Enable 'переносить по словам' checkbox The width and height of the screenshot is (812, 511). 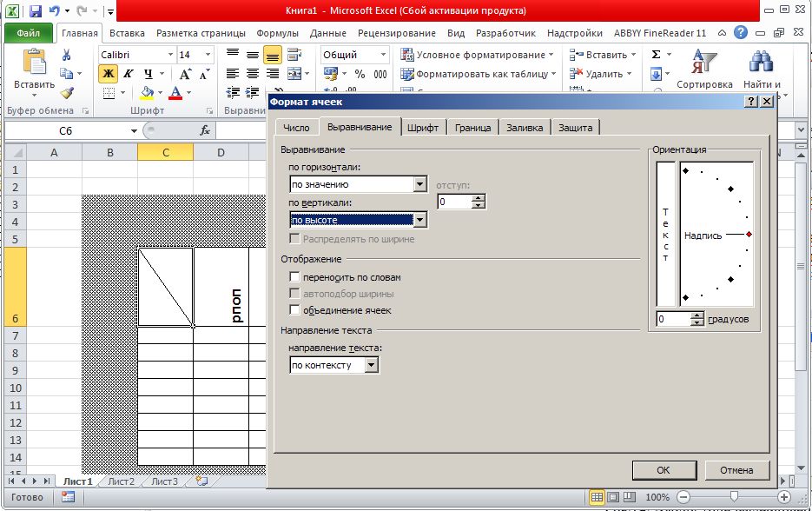click(294, 276)
